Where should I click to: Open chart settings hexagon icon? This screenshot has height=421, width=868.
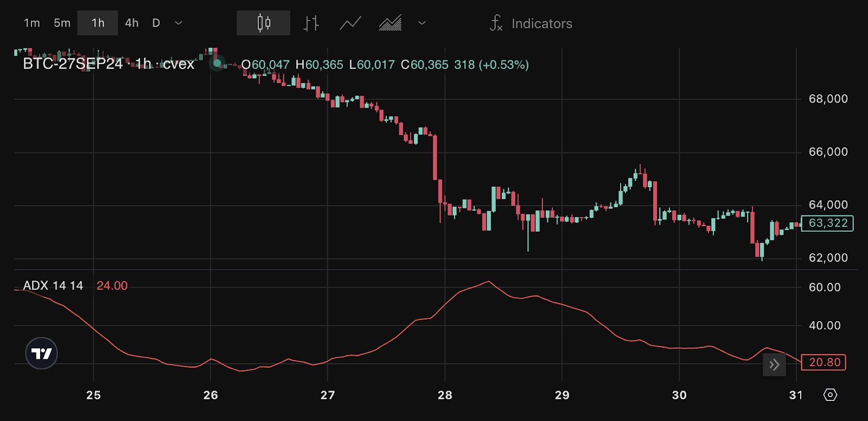[x=830, y=394]
